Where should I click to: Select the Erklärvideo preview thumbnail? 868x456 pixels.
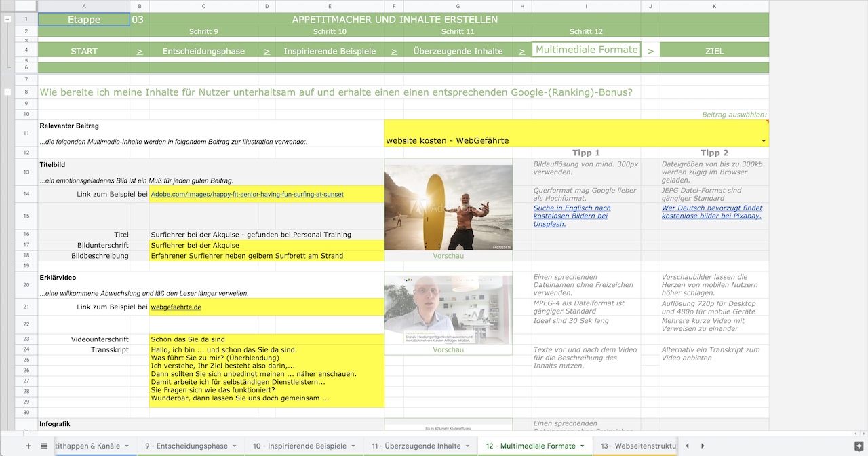tap(448, 309)
